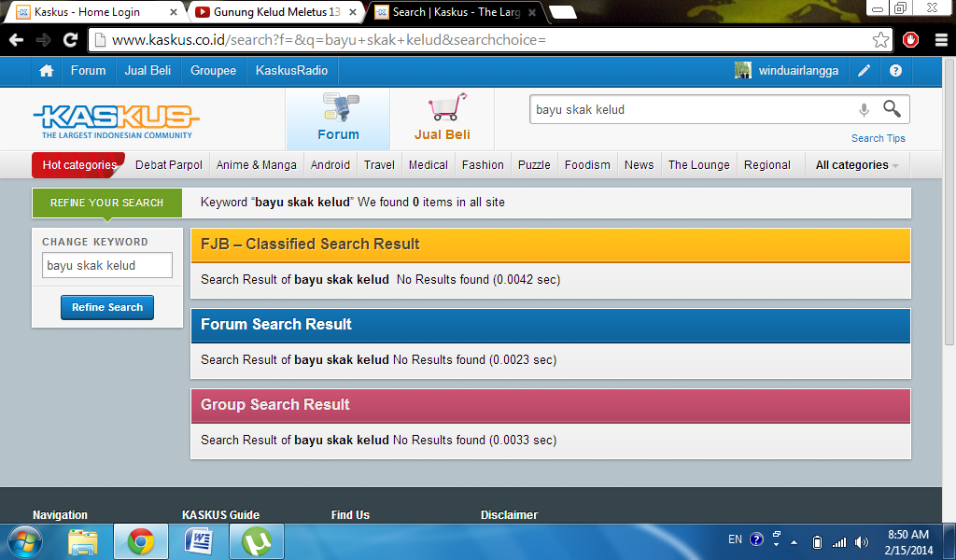Click the page vertical scrollbar

[x=949, y=201]
